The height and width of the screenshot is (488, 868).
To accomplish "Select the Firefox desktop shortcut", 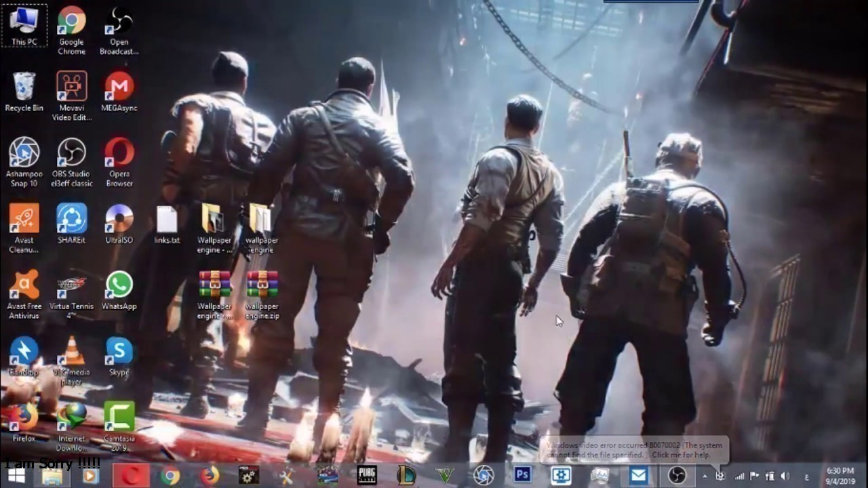I will pos(24,422).
